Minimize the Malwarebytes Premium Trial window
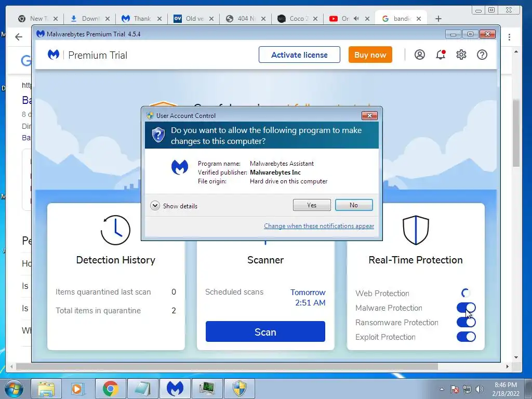 (x=453, y=34)
